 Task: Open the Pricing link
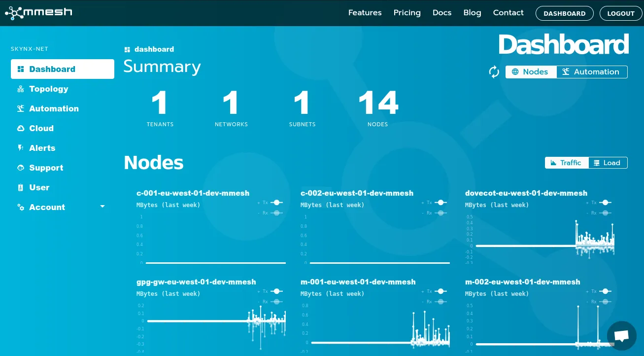point(407,13)
